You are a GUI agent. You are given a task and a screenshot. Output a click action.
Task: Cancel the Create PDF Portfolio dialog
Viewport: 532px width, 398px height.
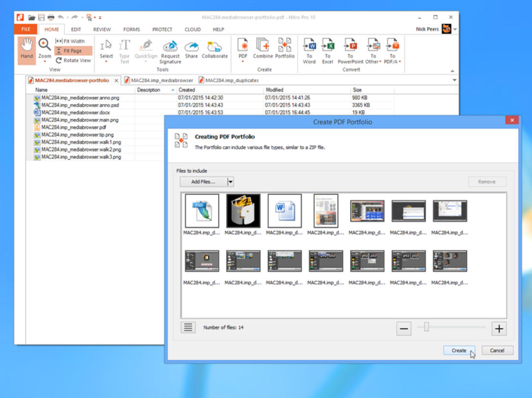click(497, 350)
